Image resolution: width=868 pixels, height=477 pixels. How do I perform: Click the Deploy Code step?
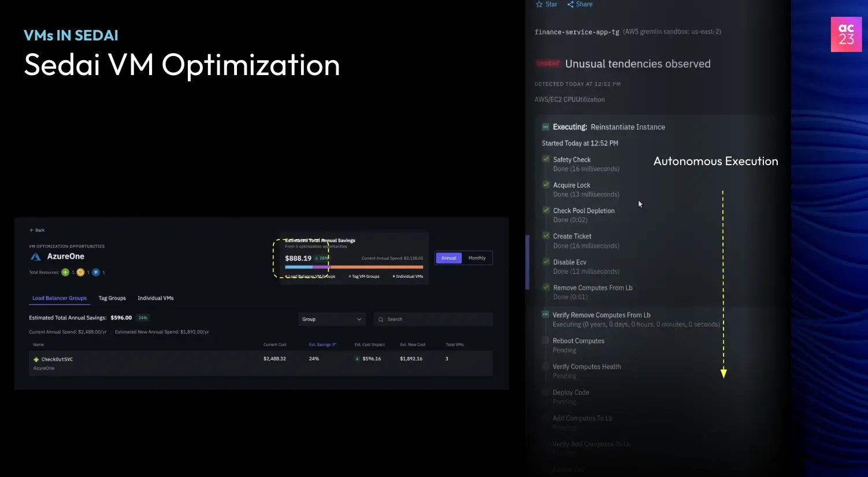coord(571,393)
